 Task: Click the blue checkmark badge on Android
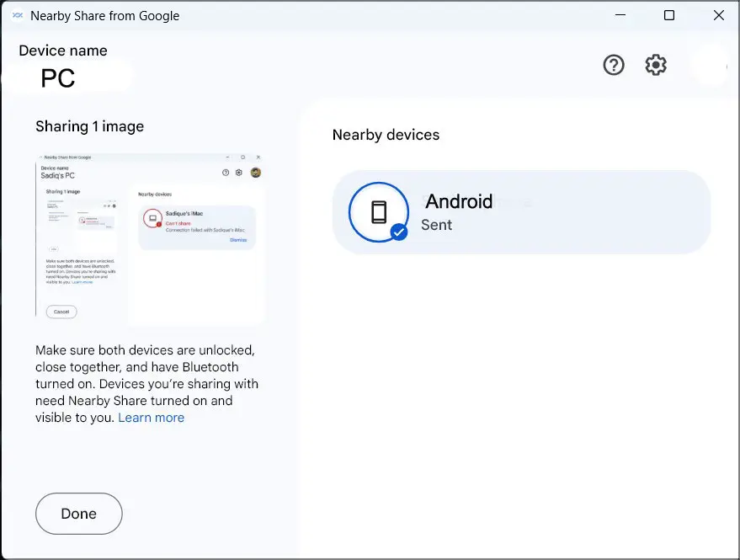point(399,232)
